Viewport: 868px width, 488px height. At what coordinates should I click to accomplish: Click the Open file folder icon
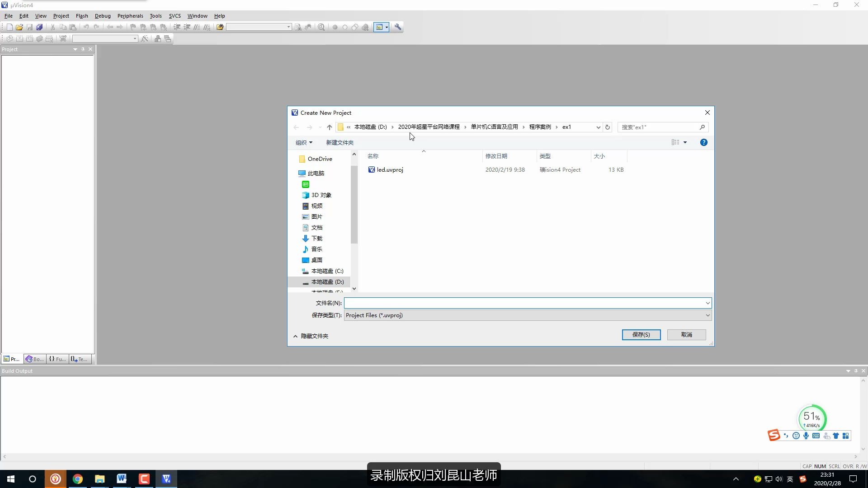click(x=19, y=27)
